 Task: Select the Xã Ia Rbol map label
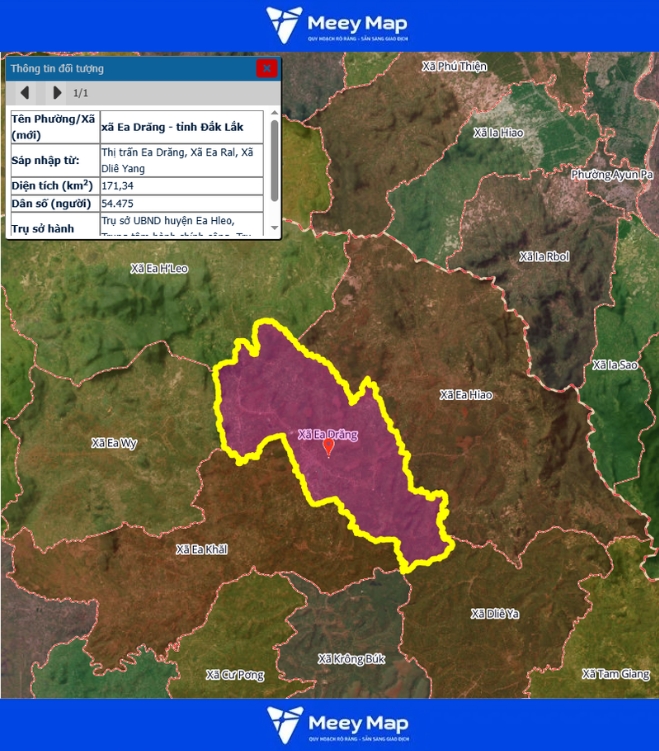pos(544,256)
